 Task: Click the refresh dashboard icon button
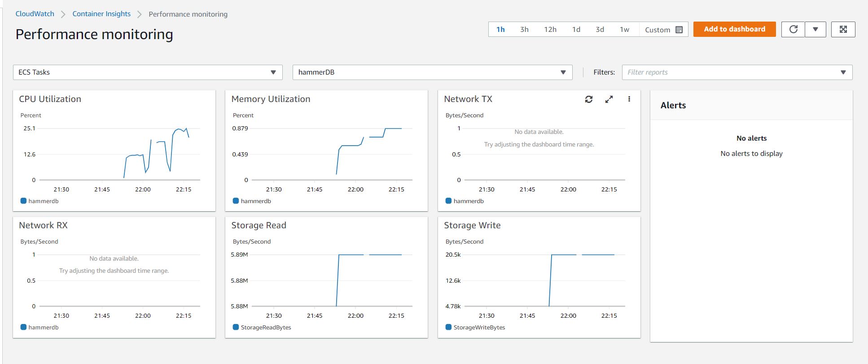pyautogui.click(x=793, y=30)
